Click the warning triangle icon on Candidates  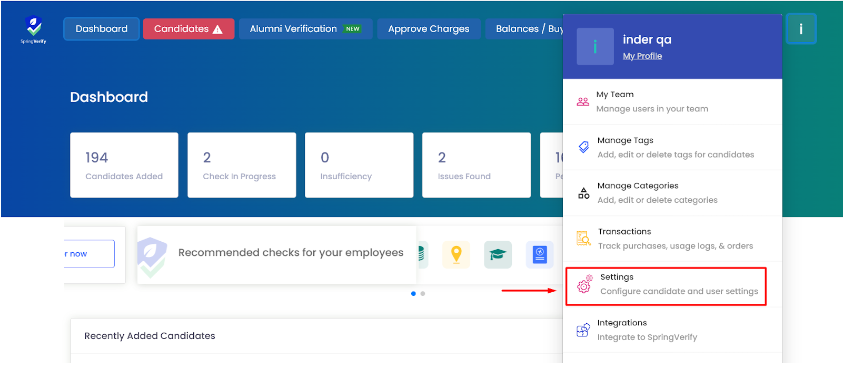[218, 29]
